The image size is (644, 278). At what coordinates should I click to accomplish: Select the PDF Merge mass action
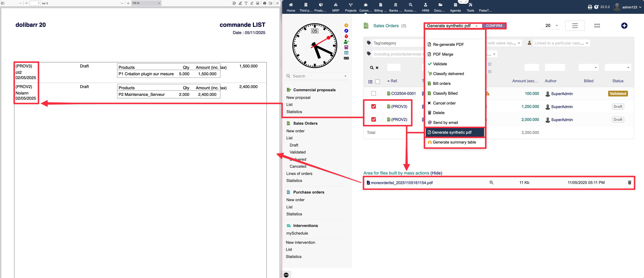[x=443, y=54]
